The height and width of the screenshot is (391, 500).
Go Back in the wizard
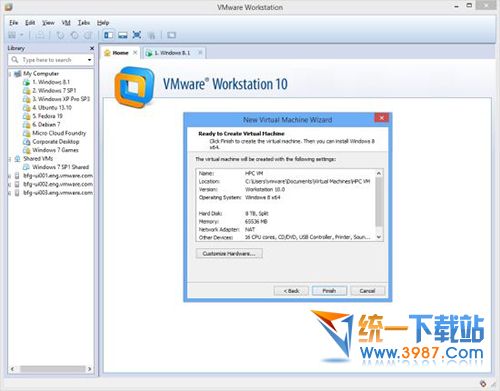291,291
